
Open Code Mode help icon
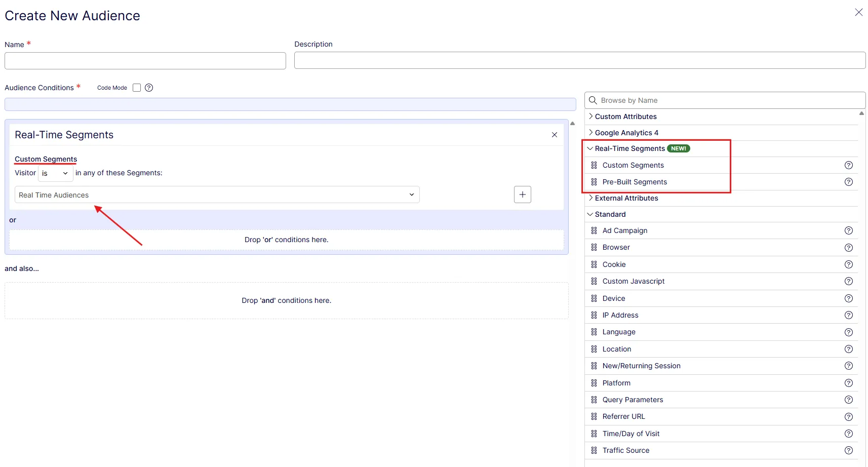click(x=149, y=88)
